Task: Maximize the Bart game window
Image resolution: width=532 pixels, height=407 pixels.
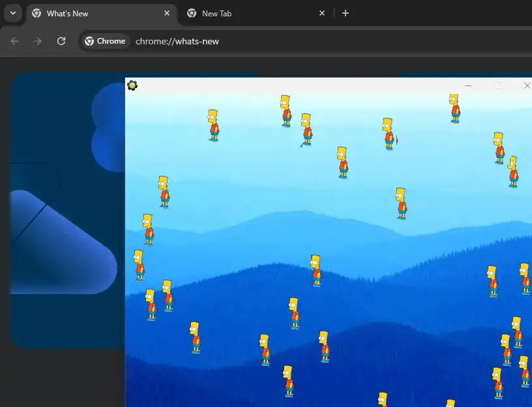Action: (x=497, y=85)
